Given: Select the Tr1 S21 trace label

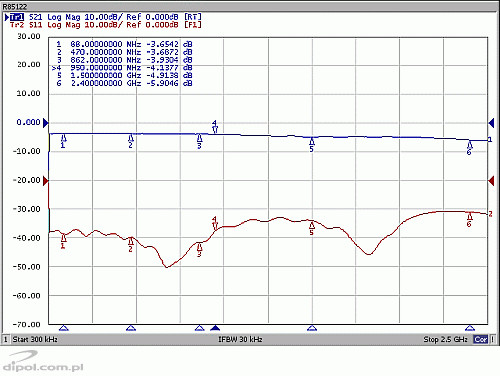Looking at the screenshot, I should coord(103,17).
